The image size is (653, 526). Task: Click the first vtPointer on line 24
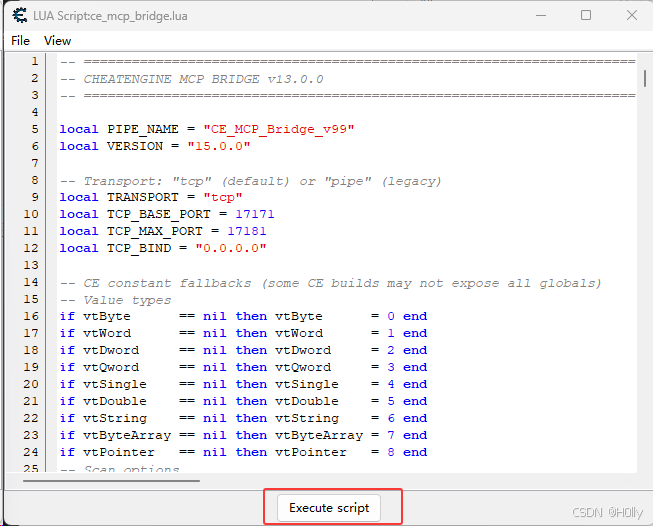pyautogui.click(x=119, y=452)
